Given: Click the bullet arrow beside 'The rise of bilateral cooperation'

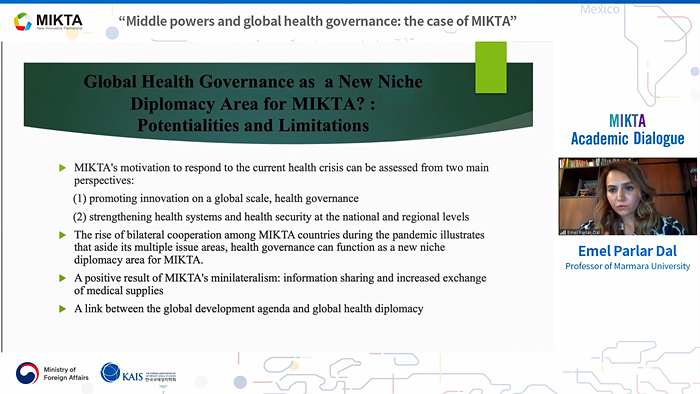Looking at the screenshot, I should tap(62, 235).
